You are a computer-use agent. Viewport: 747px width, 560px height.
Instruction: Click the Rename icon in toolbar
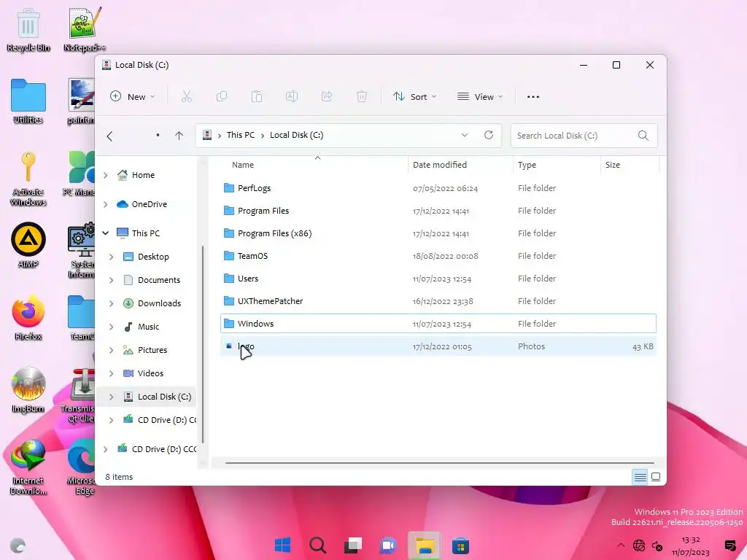click(292, 97)
